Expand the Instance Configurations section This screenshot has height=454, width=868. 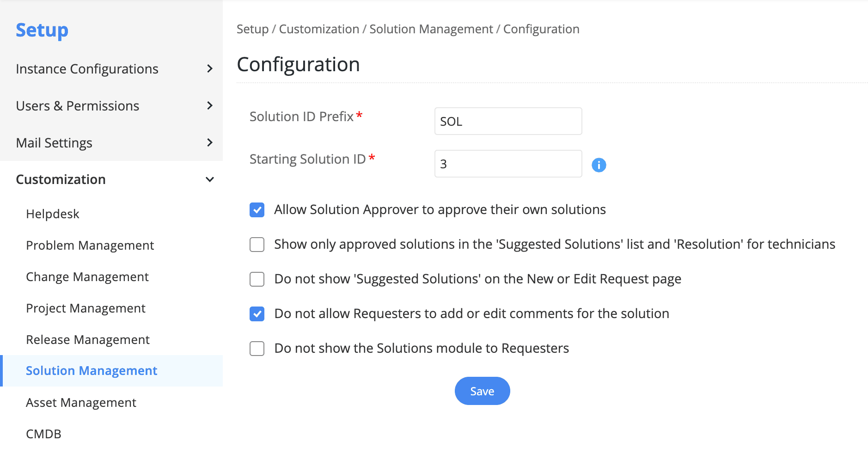(209, 69)
